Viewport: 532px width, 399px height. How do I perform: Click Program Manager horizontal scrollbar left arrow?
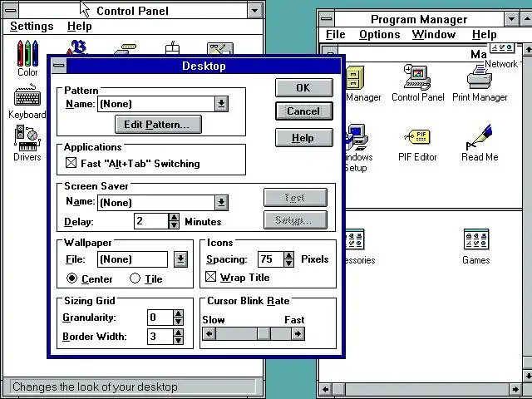pyautogui.click(x=326, y=389)
